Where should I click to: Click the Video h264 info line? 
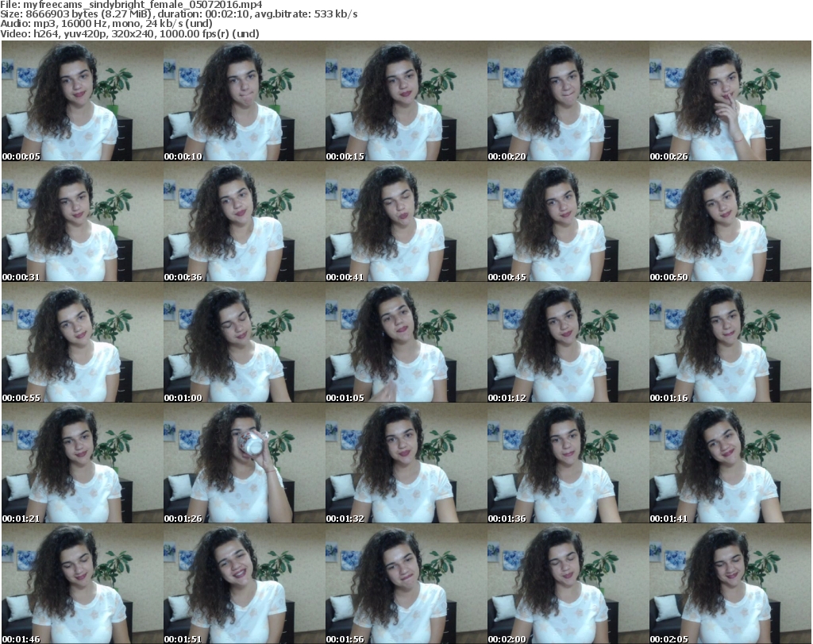[x=129, y=33]
